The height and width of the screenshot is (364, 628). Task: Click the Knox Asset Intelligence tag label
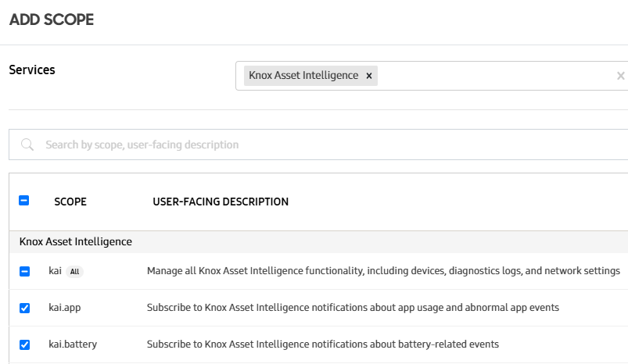pyautogui.click(x=303, y=76)
